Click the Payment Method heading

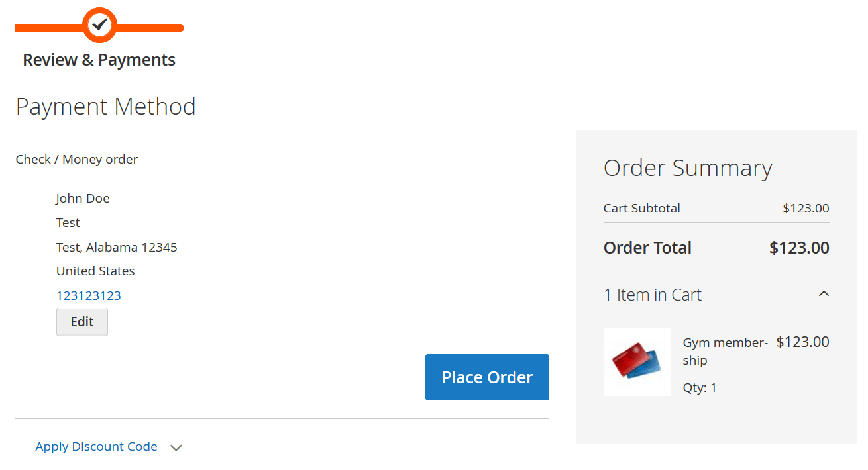coord(106,107)
